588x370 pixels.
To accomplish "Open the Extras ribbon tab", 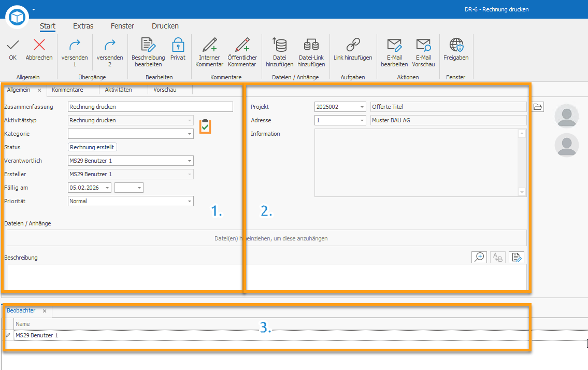I will tap(83, 26).
